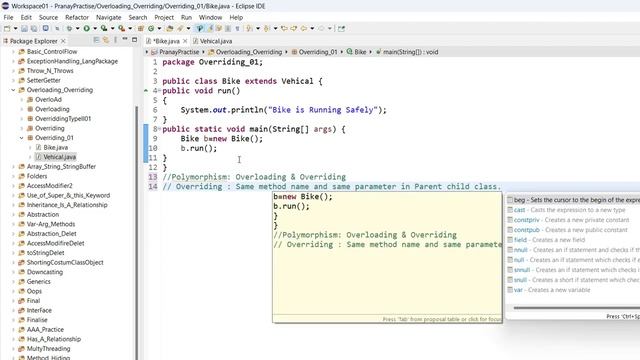Collapse the Overloading_Overriding project node
This screenshot has height=360, width=640.
pyautogui.click(x=13, y=90)
